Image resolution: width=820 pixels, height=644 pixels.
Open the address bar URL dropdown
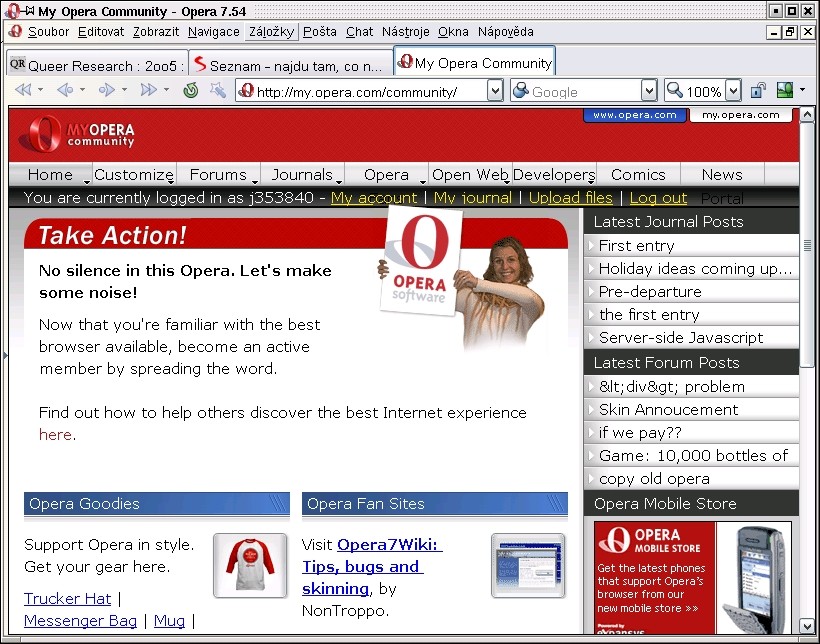pos(495,91)
